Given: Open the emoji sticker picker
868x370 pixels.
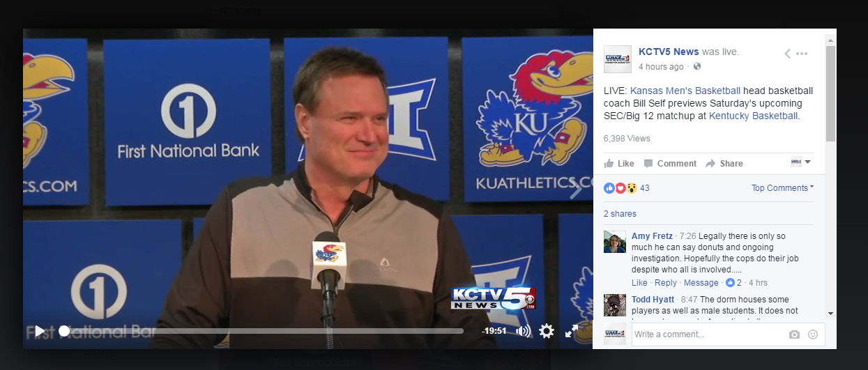Looking at the screenshot, I should coord(812,334).
